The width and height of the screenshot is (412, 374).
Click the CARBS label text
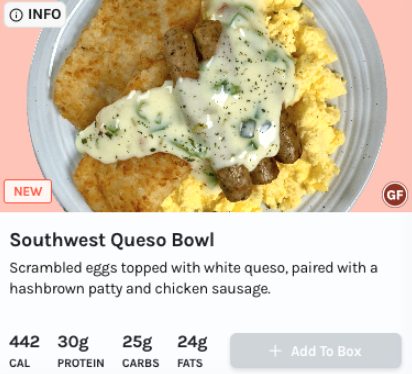[141, 363]
